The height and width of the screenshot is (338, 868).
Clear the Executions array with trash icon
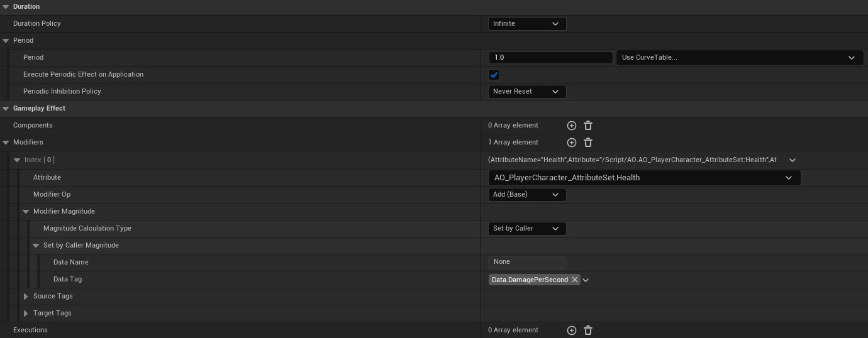click(588, 330)
